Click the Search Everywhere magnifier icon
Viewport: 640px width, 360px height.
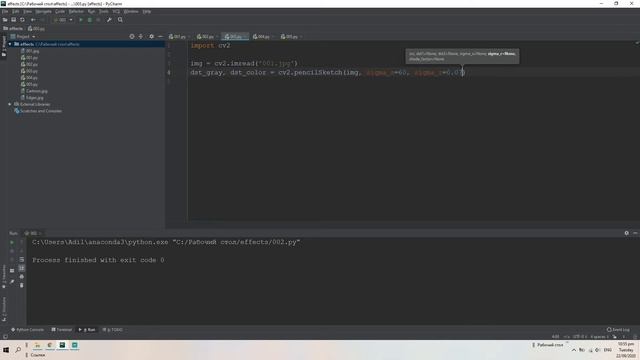pyautogui.click(x=120, y=20)
